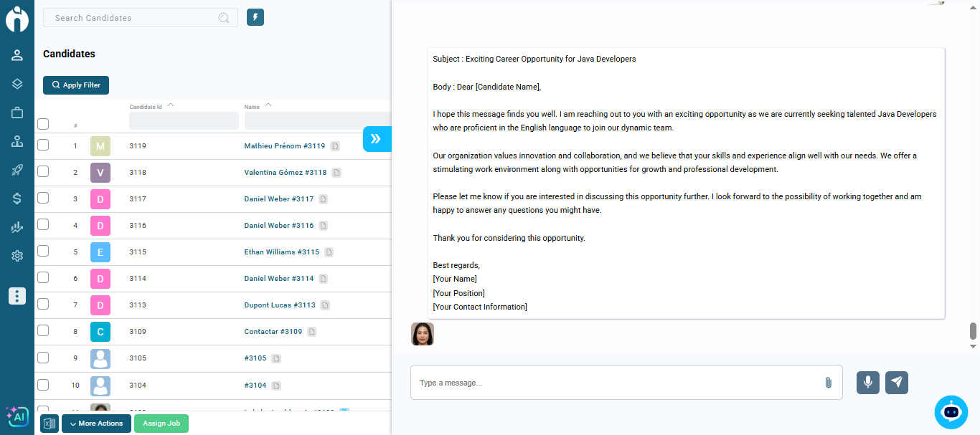The height and width of the screenshot is (435, 980).
Task: Click the Apply Filter button
Action: pyautogui.click(x=76, y=85)
